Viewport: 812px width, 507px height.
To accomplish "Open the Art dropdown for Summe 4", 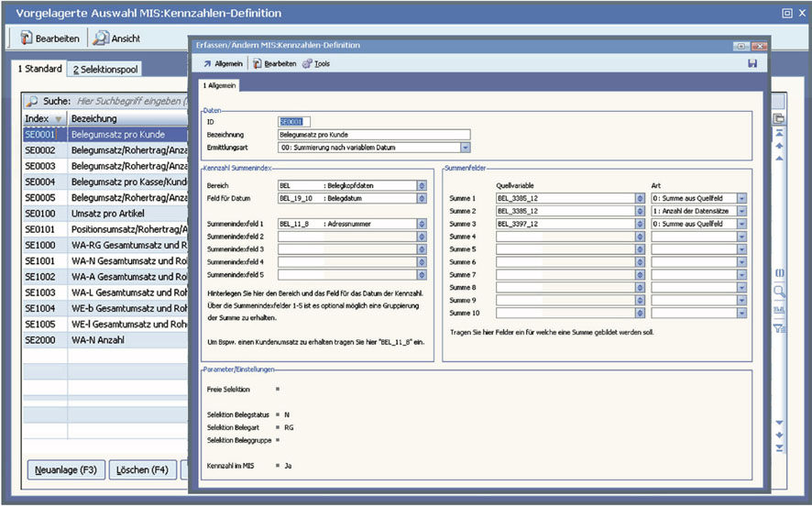I will (x=741, y=237).
